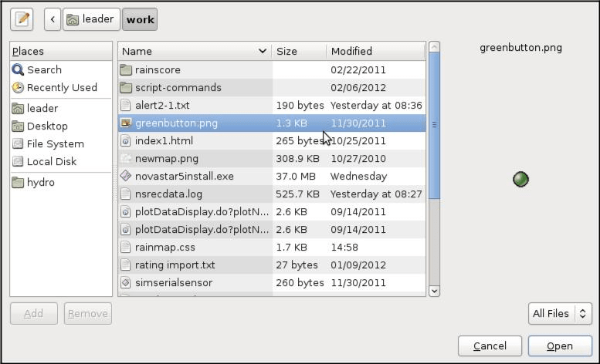This screenshot has width=600, height=364.
Task: Sort by the Size column header
Action: (298, 51)
